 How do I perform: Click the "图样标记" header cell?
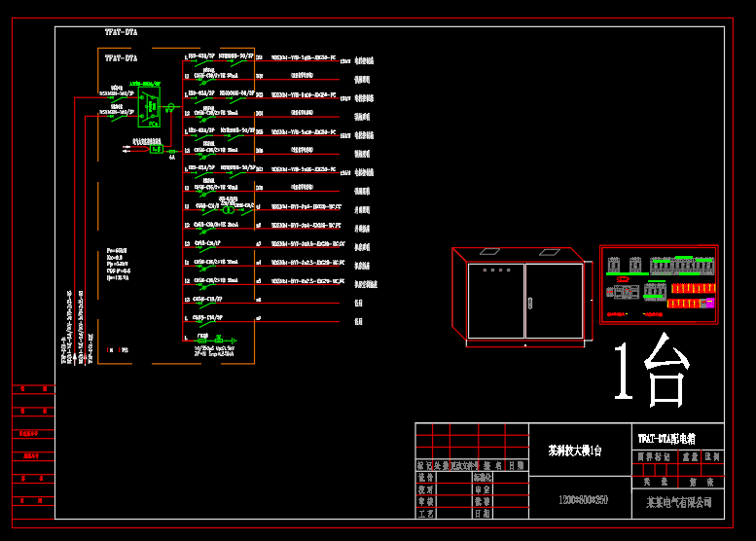pos(655,456)
